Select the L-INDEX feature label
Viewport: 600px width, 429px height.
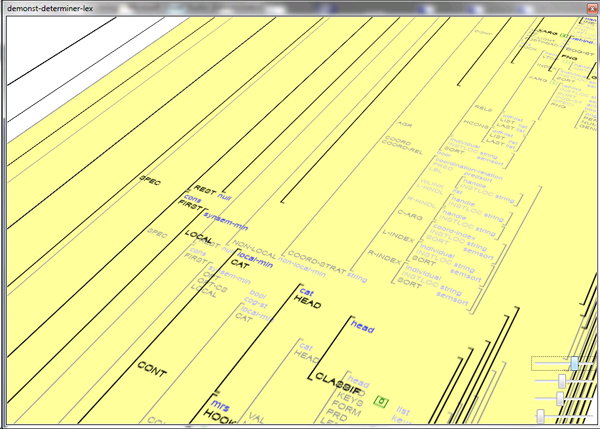(398, 236)
